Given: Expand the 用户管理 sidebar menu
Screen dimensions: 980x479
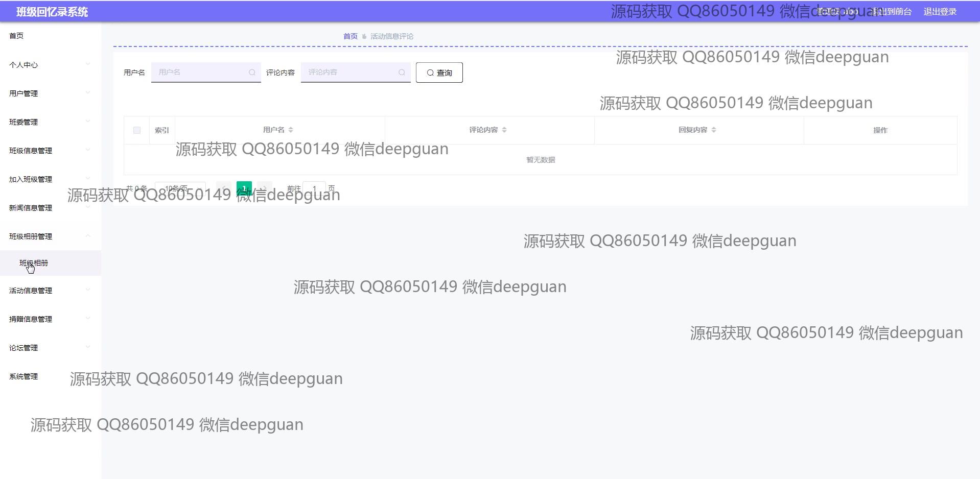Looking at the screenshot, I should point(49,93).
